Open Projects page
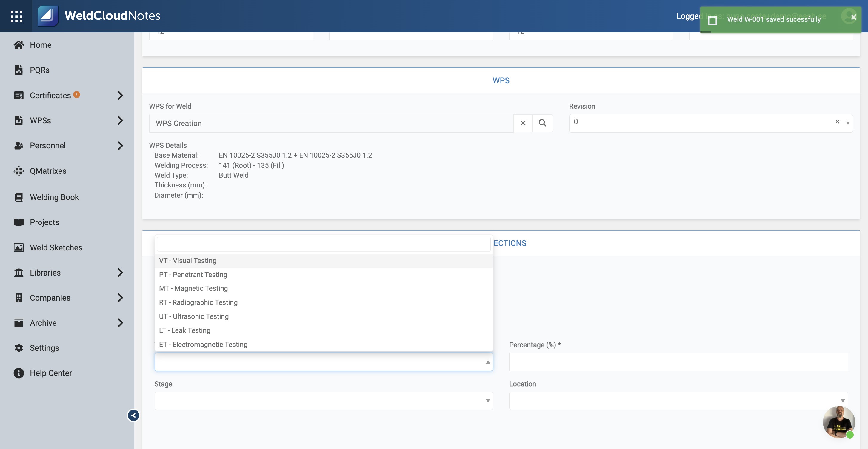This screenshot has width=868, height=449. [44, 222]
